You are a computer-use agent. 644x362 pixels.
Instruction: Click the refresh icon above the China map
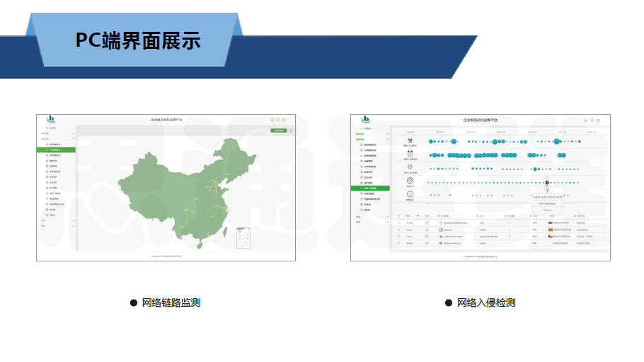point(292,130)
